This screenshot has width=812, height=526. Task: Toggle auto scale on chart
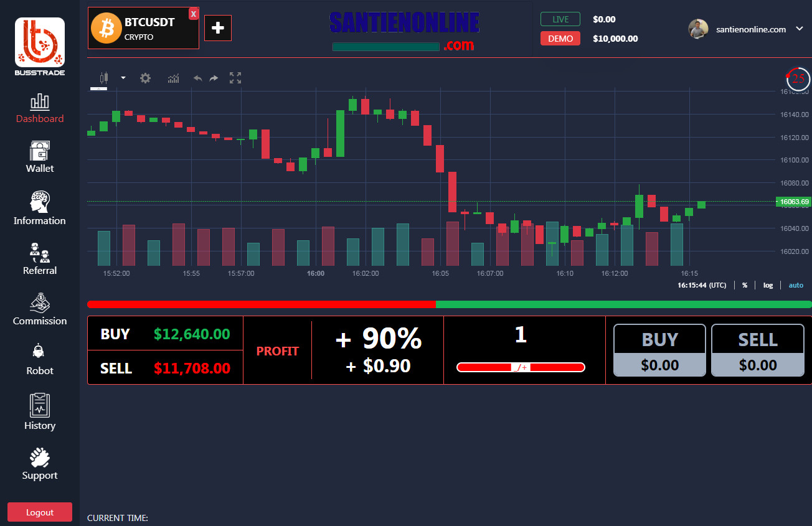(796, 285)
